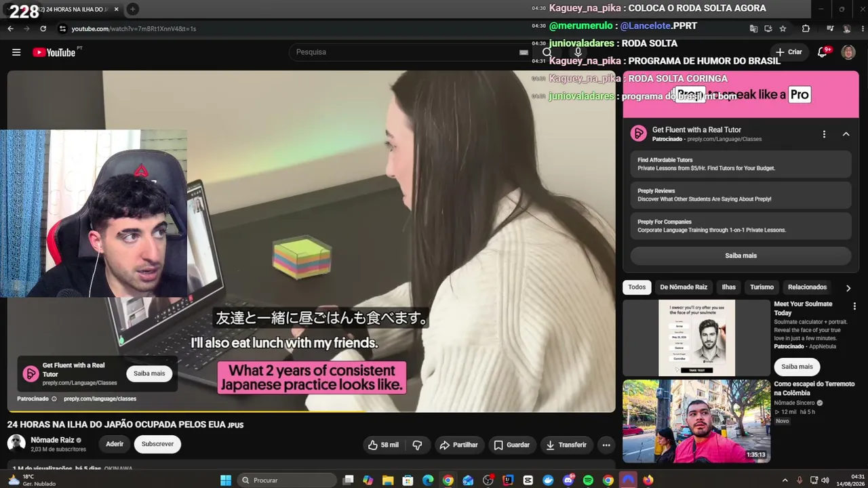Screen dimensions: 868x488
Task: Open the Chrome profile avatar in toolbar
Action: [x=846, y=28]
